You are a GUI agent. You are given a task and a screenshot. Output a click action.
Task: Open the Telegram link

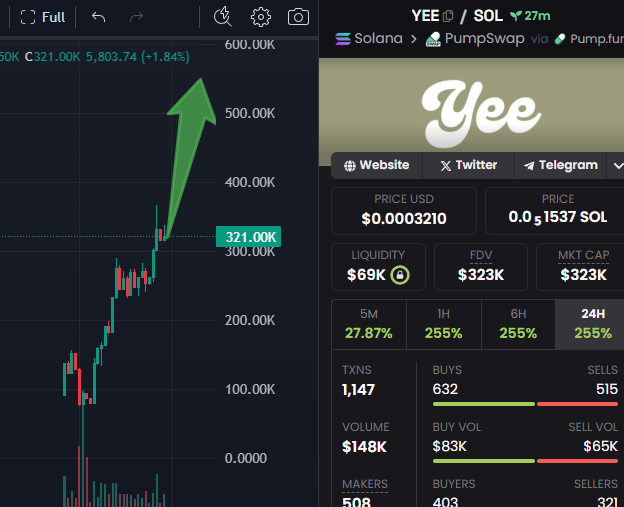pos(560,165)
